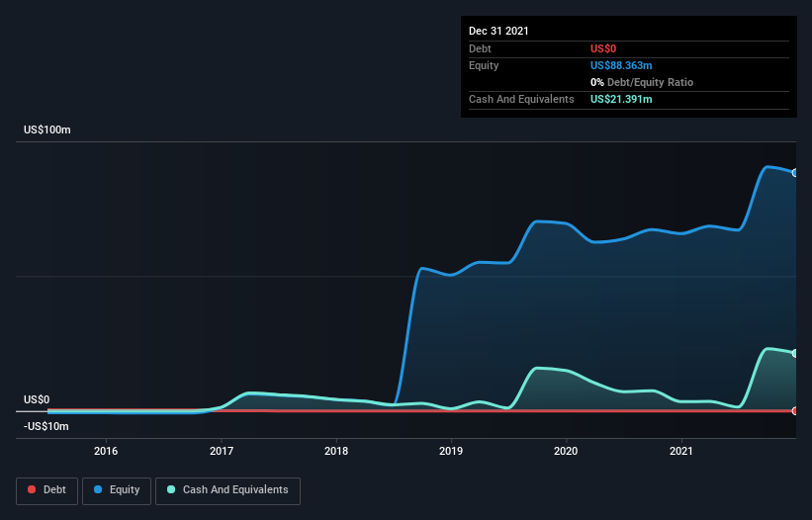This screenshot has width=812, height=520.
Task: Click the 2018 x-axis label
Action: 336,451
